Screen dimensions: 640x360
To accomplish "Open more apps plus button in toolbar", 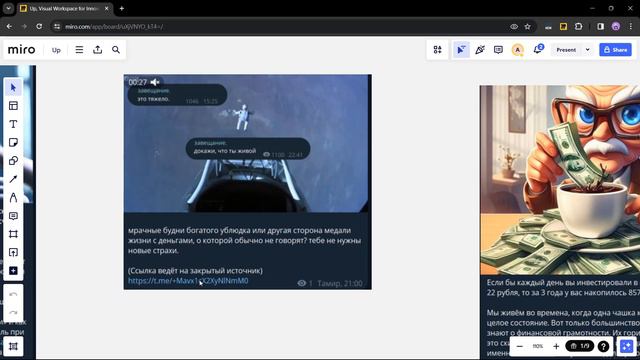I will (13, 271).
